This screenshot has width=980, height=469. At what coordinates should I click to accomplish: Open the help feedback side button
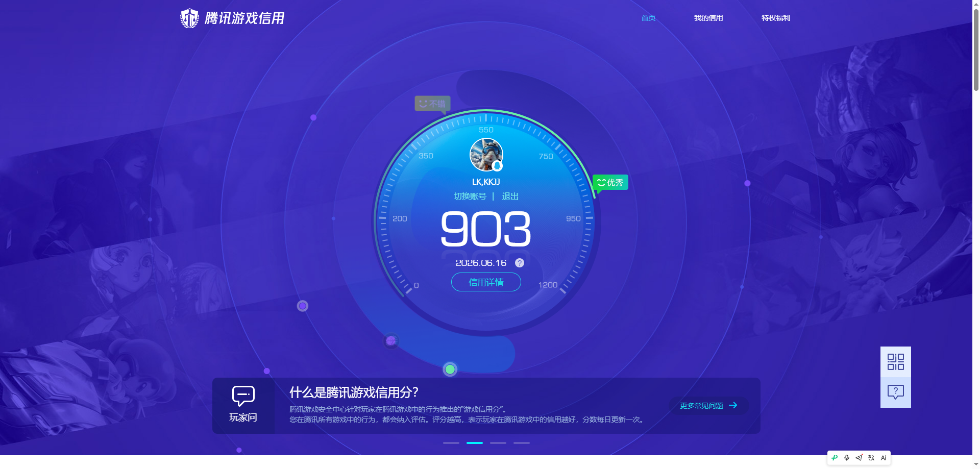click(896, 392)
